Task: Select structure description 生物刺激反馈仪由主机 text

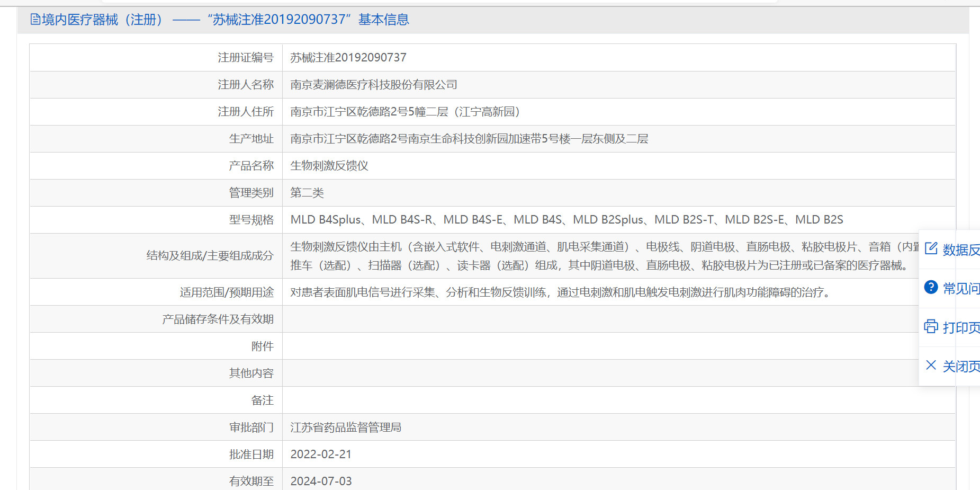Action: tap(605, 256)
